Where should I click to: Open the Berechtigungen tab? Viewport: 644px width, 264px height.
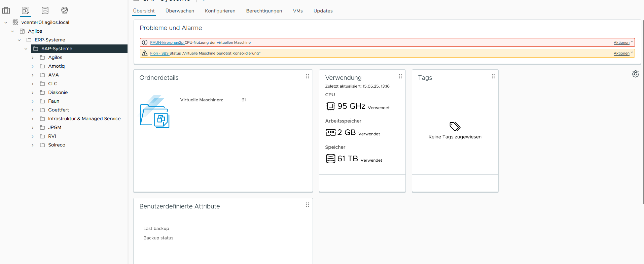click(264, 11)
